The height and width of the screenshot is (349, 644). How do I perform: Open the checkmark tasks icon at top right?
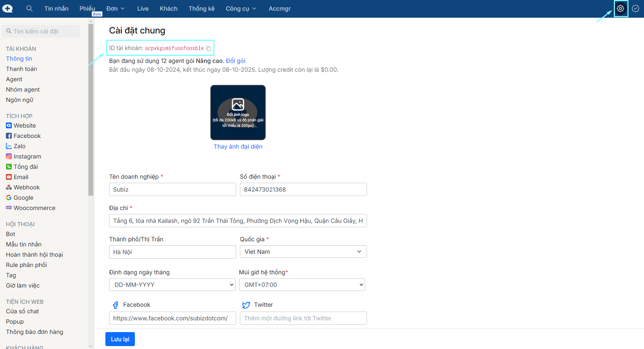click(636, 8)
